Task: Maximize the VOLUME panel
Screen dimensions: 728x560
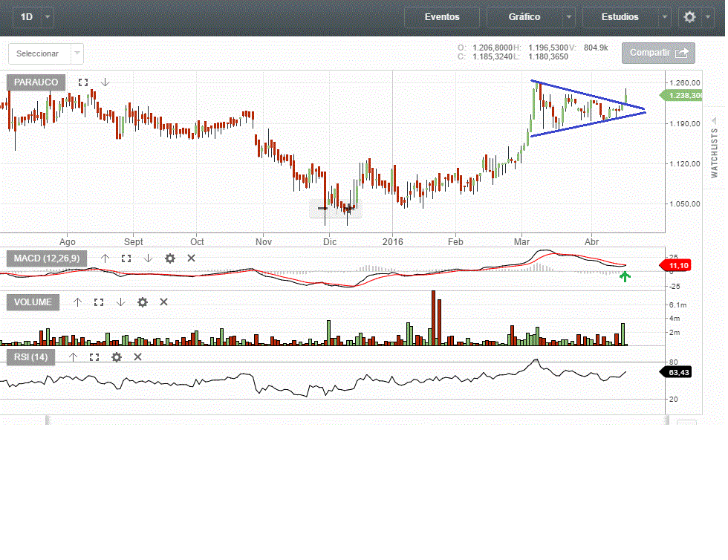Action: (x=99, y=302)
